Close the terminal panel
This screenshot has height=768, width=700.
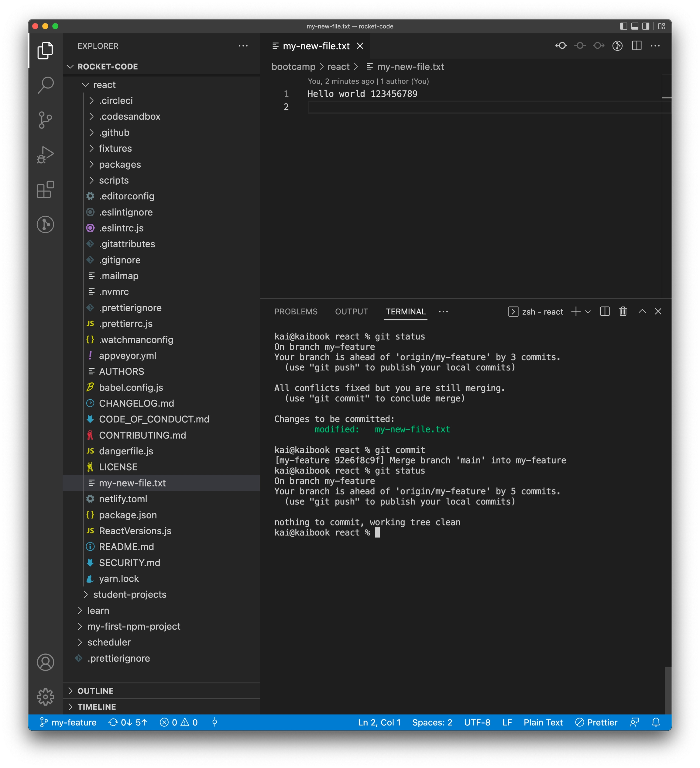(658, 311)
